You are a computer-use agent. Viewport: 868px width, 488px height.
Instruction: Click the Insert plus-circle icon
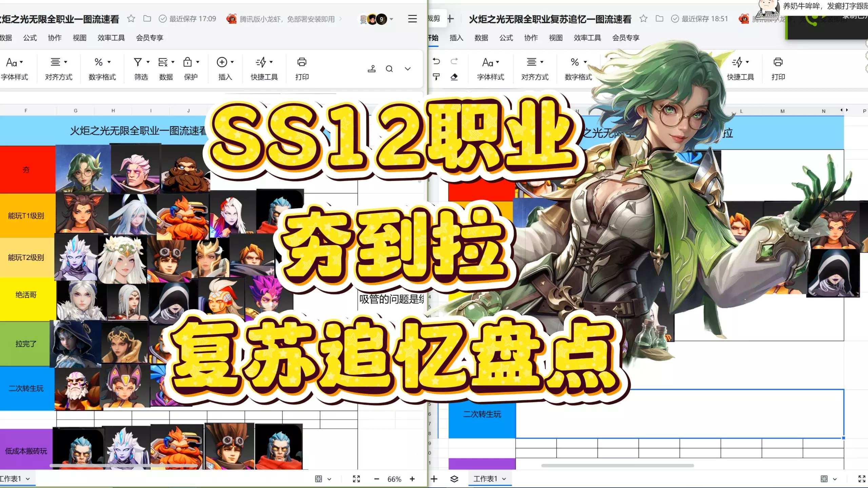point(222,62)
